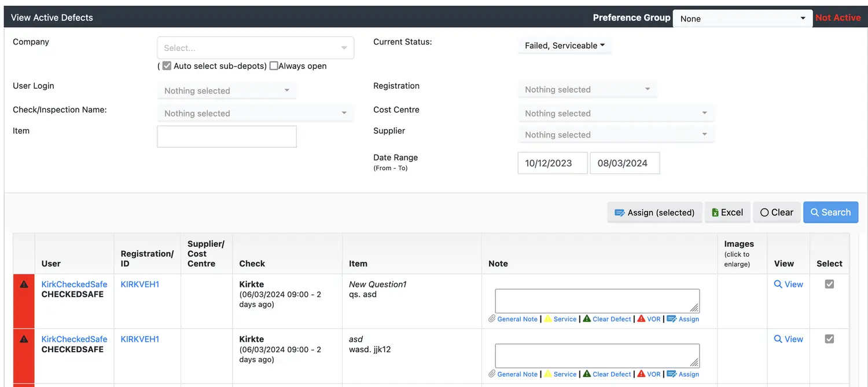This screenshot has width=868, height=387.
Task: Click magnifier View icon for first defect
Action: click(778, 284)
